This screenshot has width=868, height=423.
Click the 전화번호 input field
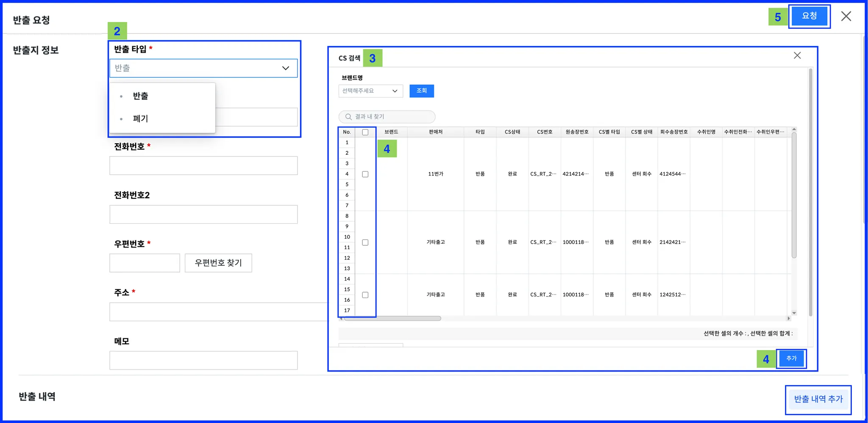tap(203, 166)
